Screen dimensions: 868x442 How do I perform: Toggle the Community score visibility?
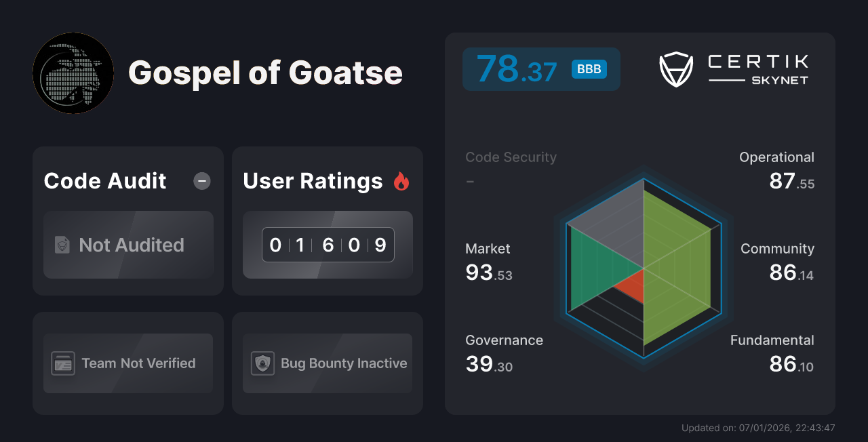[776, 262]
